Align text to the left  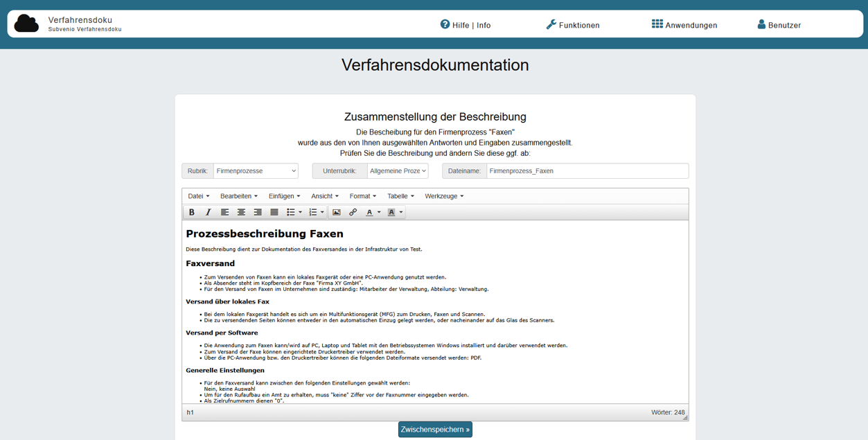(224, 212)
